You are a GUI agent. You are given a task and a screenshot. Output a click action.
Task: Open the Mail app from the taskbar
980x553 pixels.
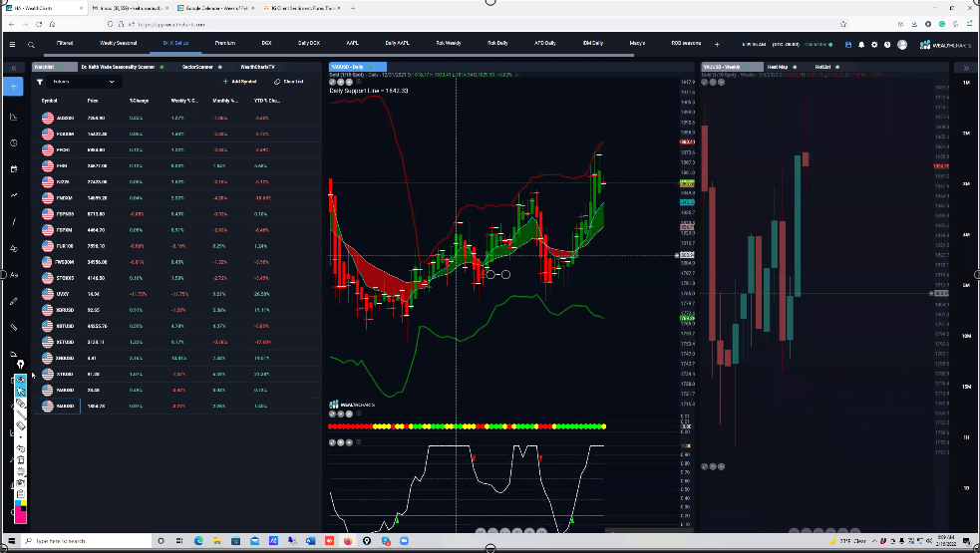click(255, 541)
